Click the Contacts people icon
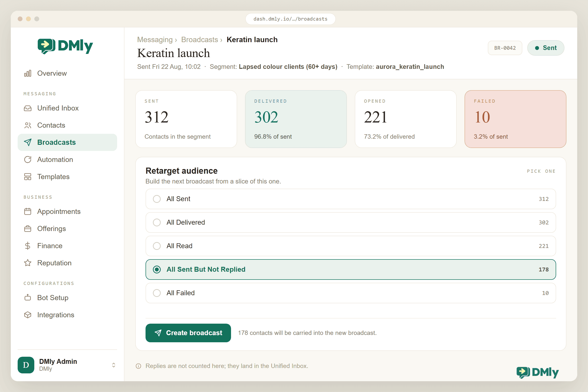The image size is (588, 392). pos(28,125)
